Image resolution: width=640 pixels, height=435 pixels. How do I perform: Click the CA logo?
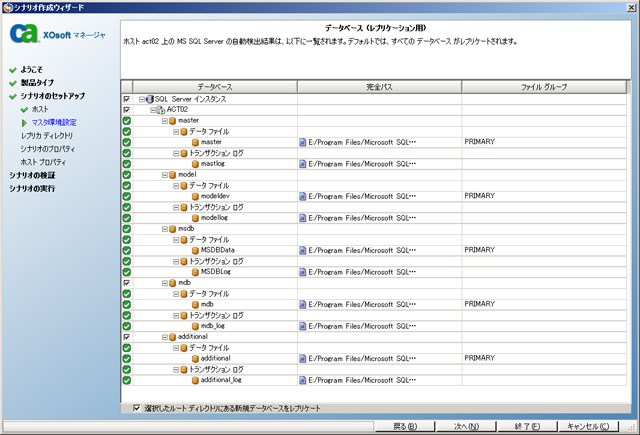tap(24, 33)
